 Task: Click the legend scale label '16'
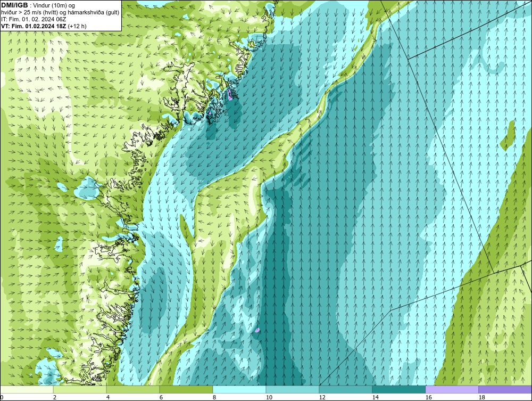(x=428, y=397)
